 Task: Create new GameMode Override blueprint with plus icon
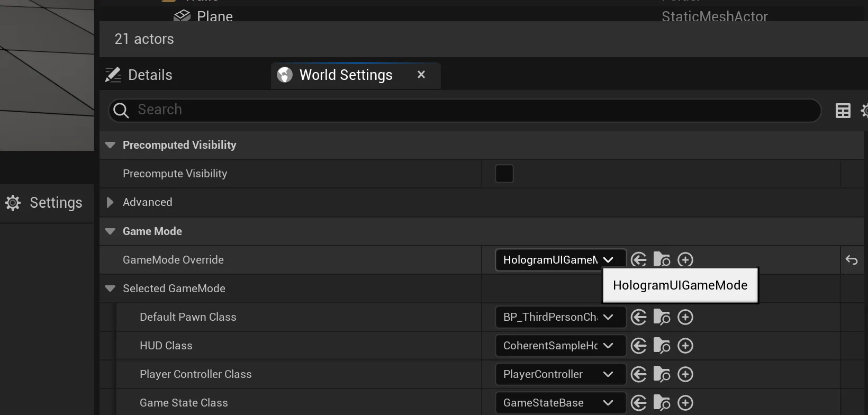coord(685,260)
